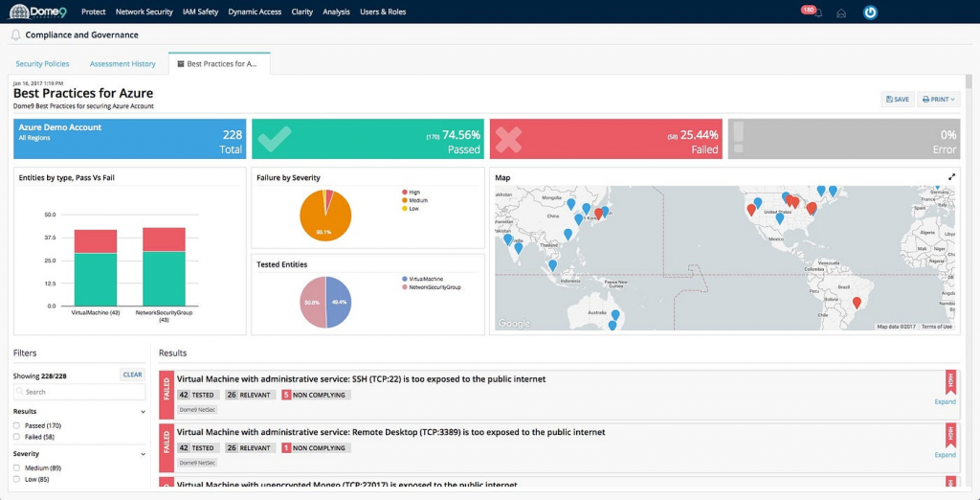980x500 pixels.
Task: Open the notifications bell icon
Action: click(x=818, y=13)
